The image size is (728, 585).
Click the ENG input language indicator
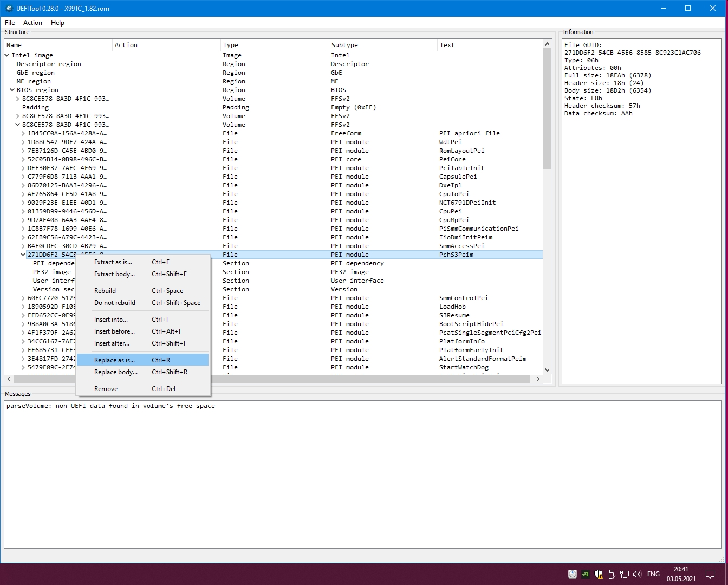pos(653,574)
